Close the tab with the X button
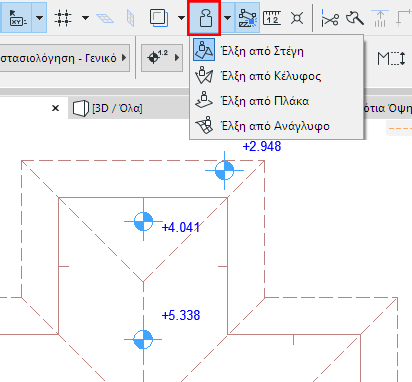Image resolution: width=412 pixels, height=382 pixels. point(56,108)
